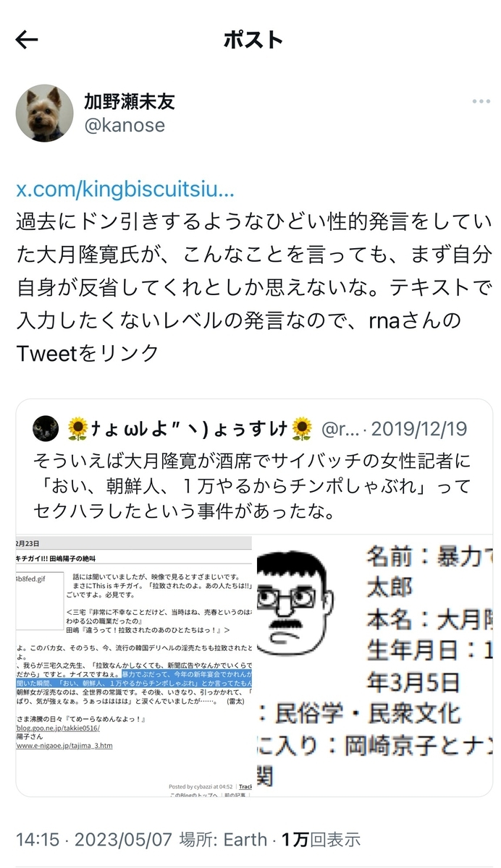Tap the Yorkshire terrier profile avatar
Image resolution: width=501 pixels, height=868 pixels.
tap(44, 113)
